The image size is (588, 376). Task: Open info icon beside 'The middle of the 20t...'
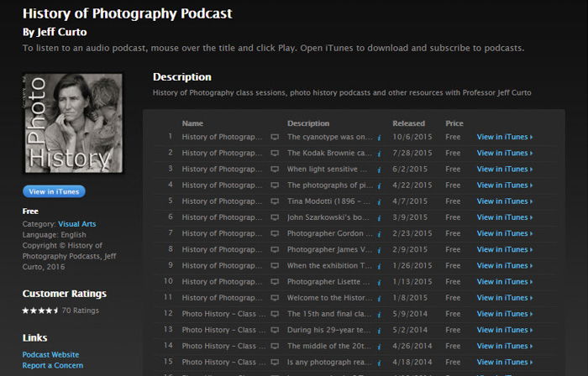pos(379,347)
